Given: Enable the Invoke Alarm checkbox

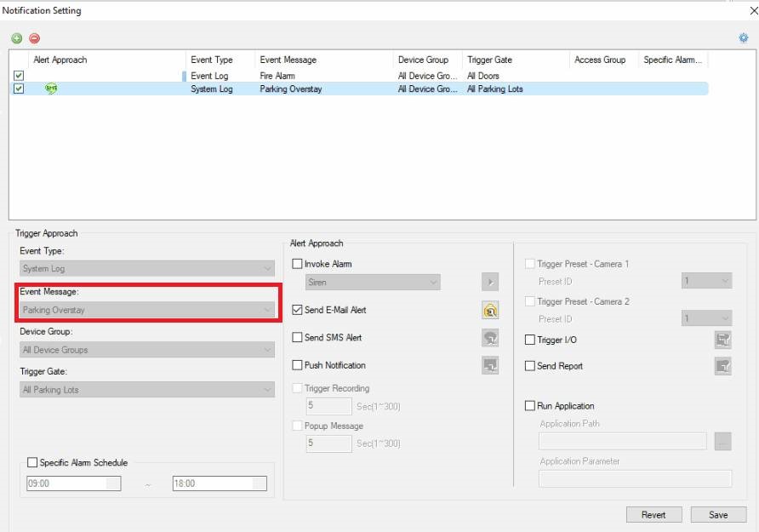Looking at the screenshot, I should pos(297,264).
